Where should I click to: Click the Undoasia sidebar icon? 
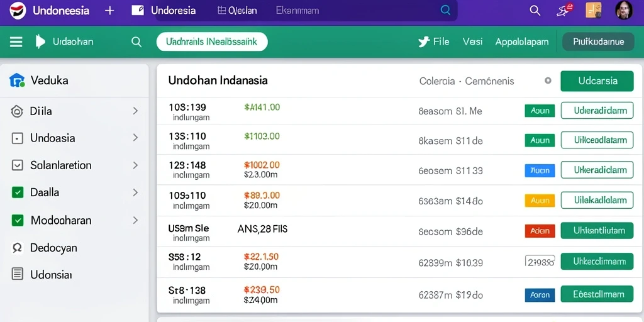17,138
